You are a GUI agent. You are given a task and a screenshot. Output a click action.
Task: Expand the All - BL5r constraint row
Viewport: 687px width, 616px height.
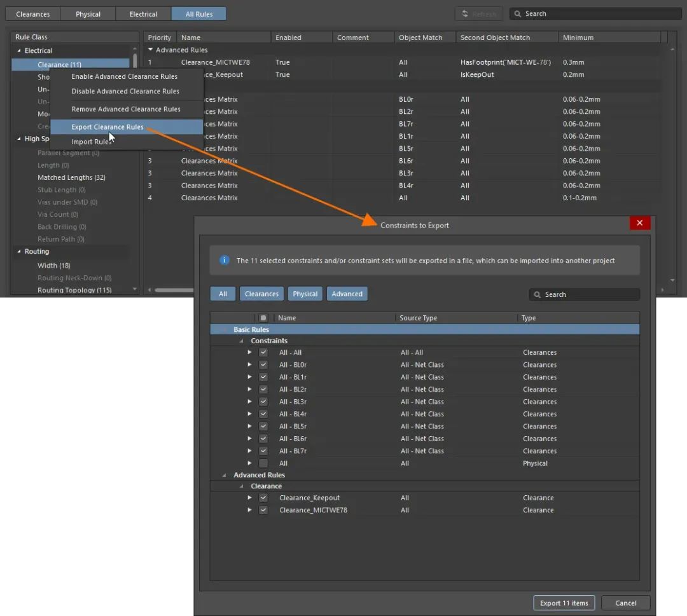pyautogui.click(x=249, y=426)
